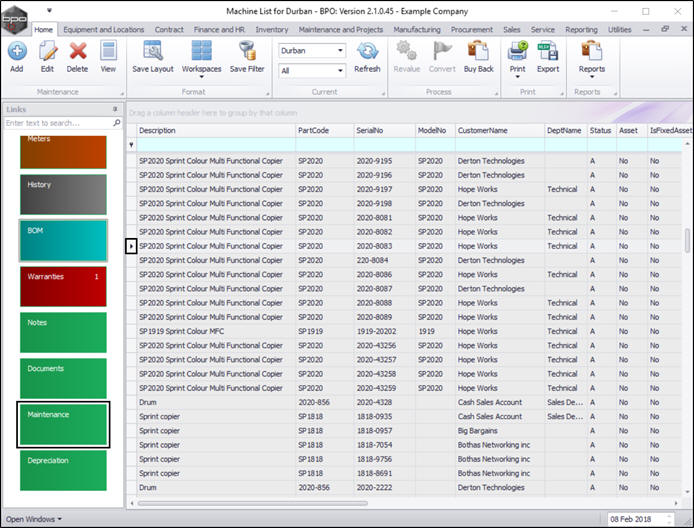Expand the Durban site dropdown

(340, 50)
